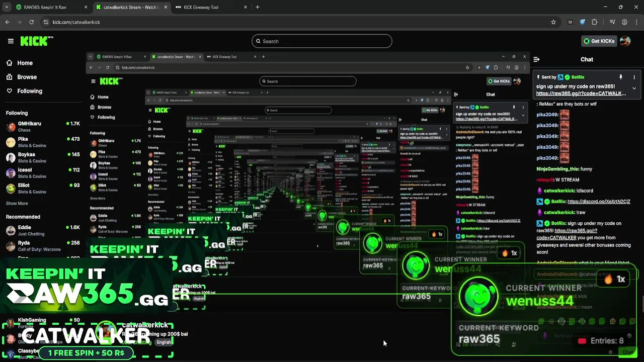
Task: Expand the pinned BotRix message chevron
Action: coord(634,88)
